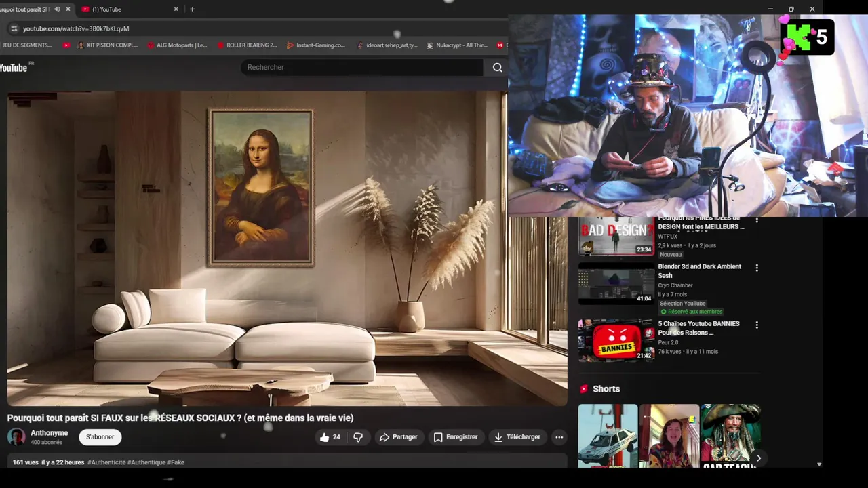Click the 5 Chaînes Youtube BANNIES title

(698, 328)
